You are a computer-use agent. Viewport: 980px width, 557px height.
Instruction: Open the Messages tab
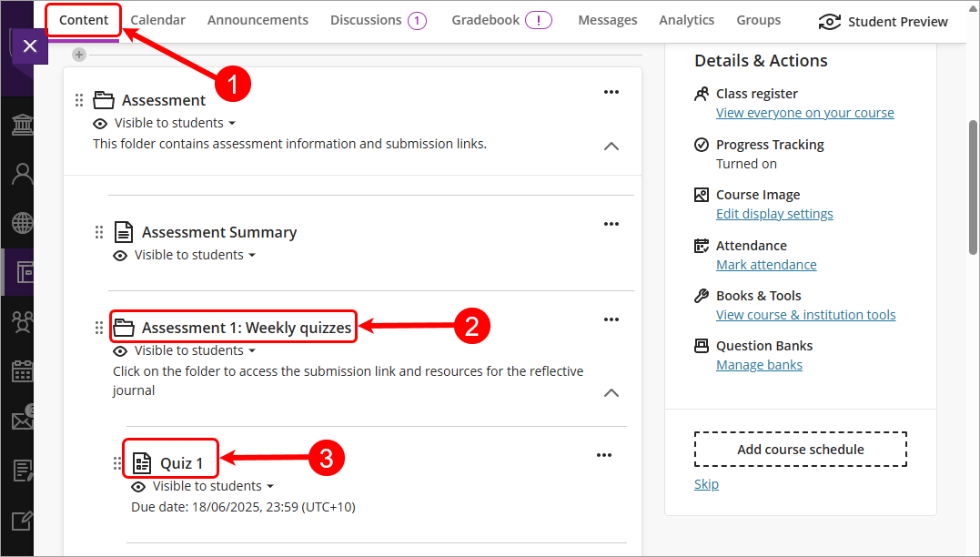click(608, 20)
